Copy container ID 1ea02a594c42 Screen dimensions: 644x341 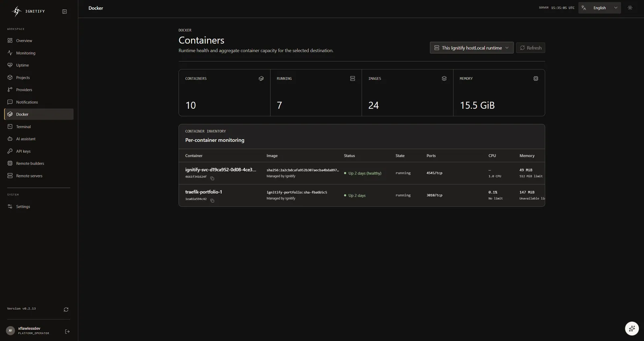(212, 200)
